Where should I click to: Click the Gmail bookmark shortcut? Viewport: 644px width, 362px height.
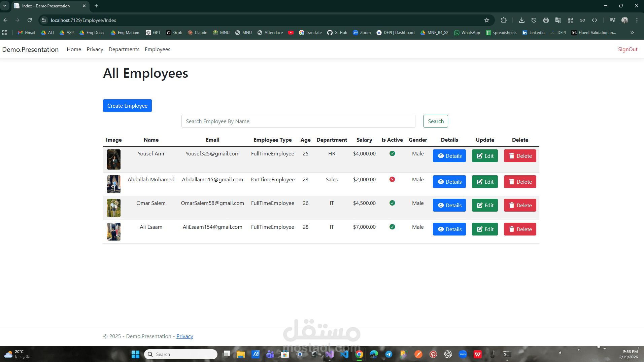pos(26,32)
